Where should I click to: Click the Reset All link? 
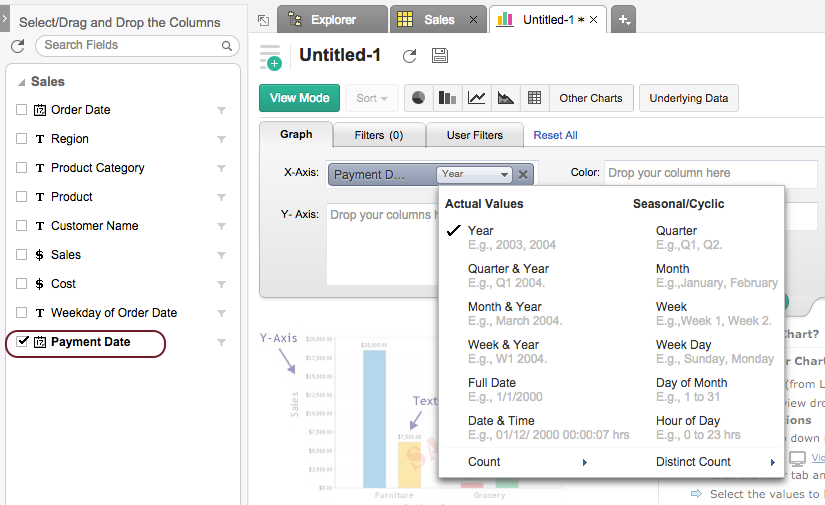555,135
